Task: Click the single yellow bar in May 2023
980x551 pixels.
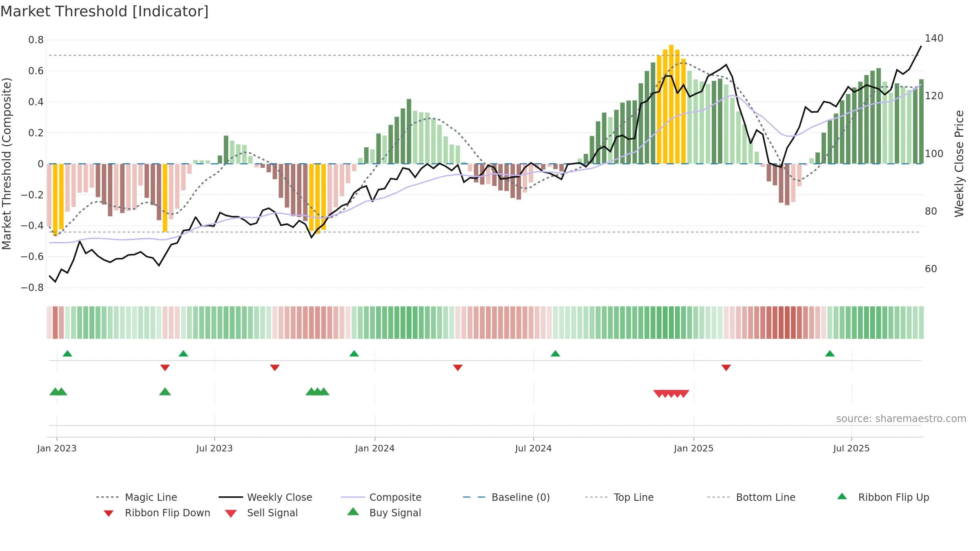Action: coord(165,198)
